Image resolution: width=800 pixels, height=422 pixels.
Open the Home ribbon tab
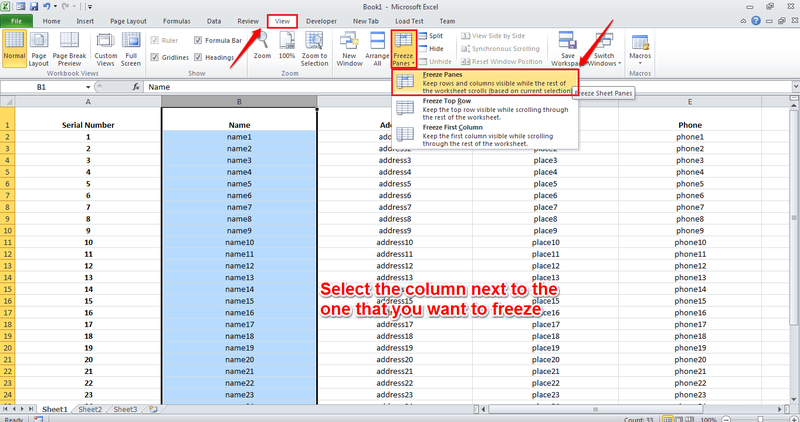point(52,21)
